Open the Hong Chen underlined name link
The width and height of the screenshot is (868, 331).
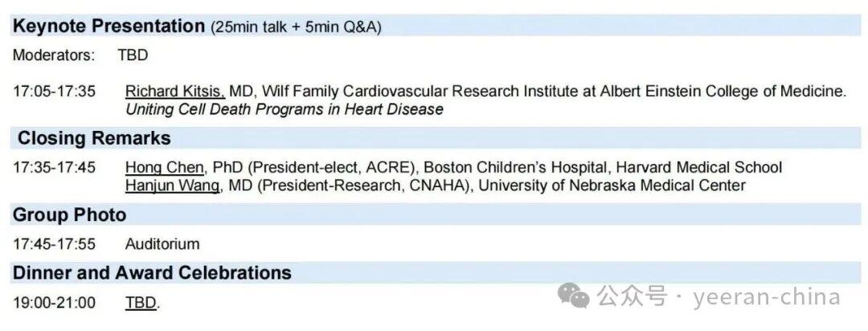166,168
